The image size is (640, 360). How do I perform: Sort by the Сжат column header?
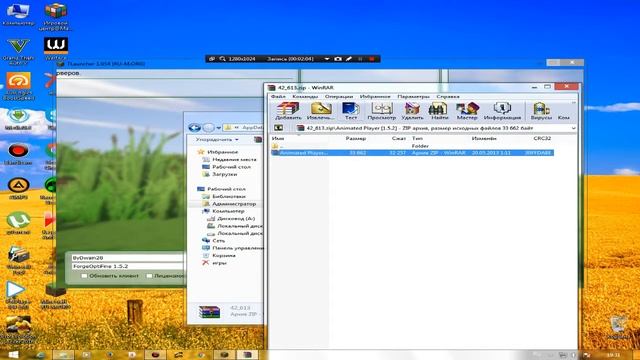click(399, 138)
